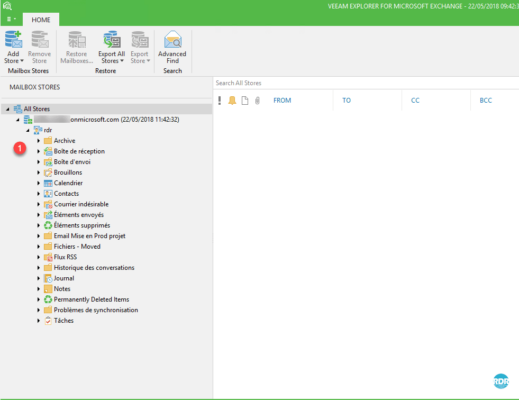Screen dimensions: 519x400
Task: Expand the Boîte d'envoi folder
Action: tap(38, 162)
